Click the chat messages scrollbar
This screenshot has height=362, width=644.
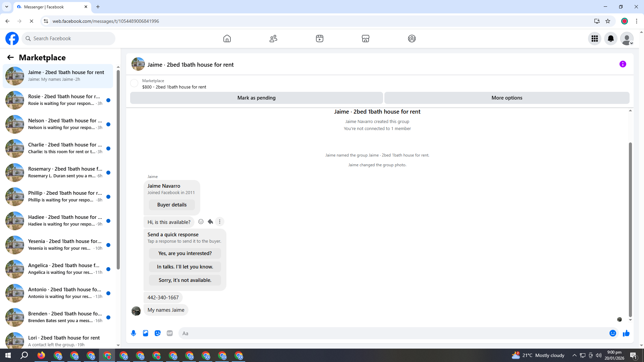pyautogui.click(x=630, y=230)
